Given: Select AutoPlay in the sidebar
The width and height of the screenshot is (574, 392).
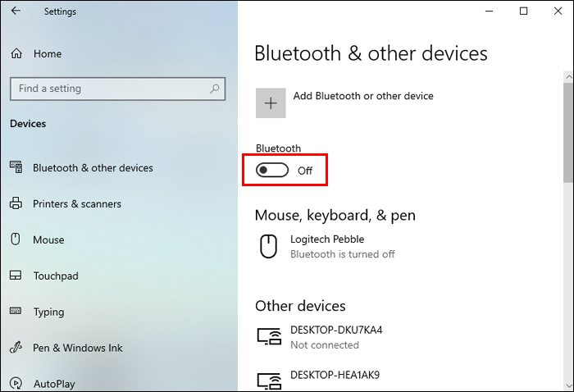Looking at the screenshot, I should 55,383.
